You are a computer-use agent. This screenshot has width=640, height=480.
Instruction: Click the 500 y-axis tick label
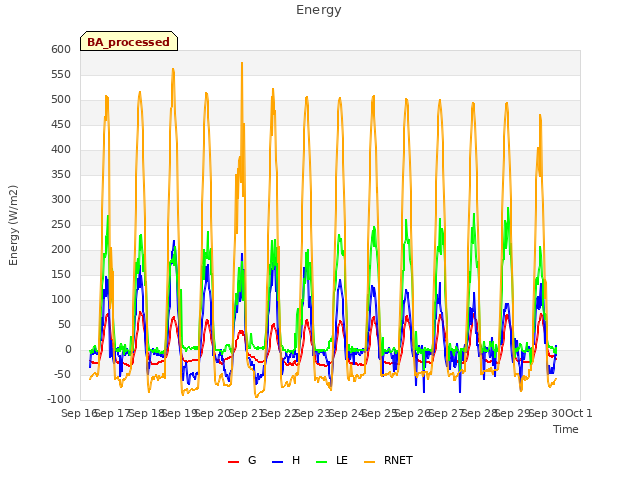(x=61, y=100)
